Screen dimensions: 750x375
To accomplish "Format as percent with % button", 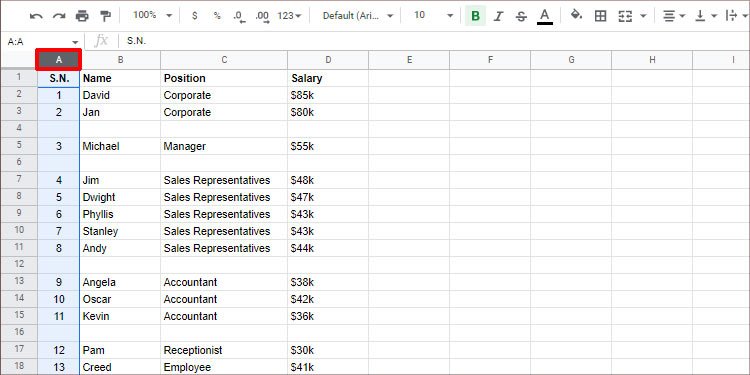I will pos(217,16).
